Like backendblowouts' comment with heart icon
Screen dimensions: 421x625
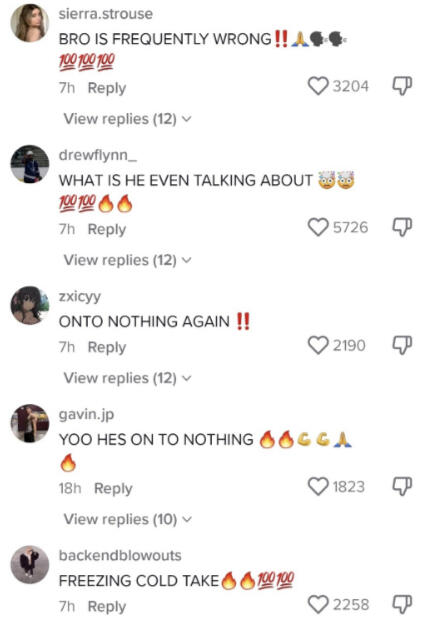[x=318, y=605]
